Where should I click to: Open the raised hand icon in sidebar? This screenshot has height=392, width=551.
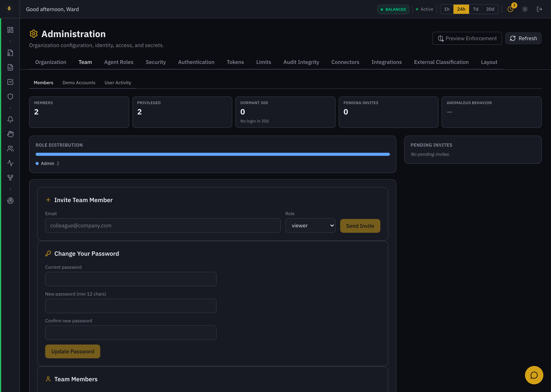pos(10,134)
